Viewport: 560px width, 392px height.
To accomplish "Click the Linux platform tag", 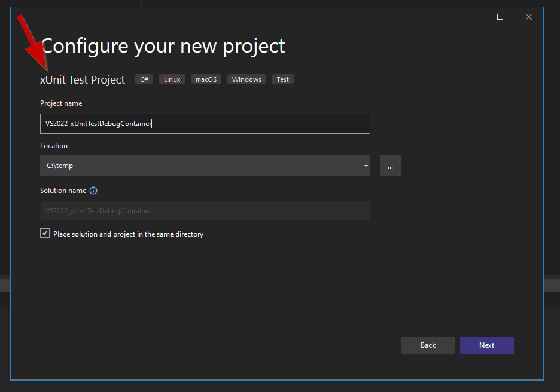I will click(x=172, y=79).
